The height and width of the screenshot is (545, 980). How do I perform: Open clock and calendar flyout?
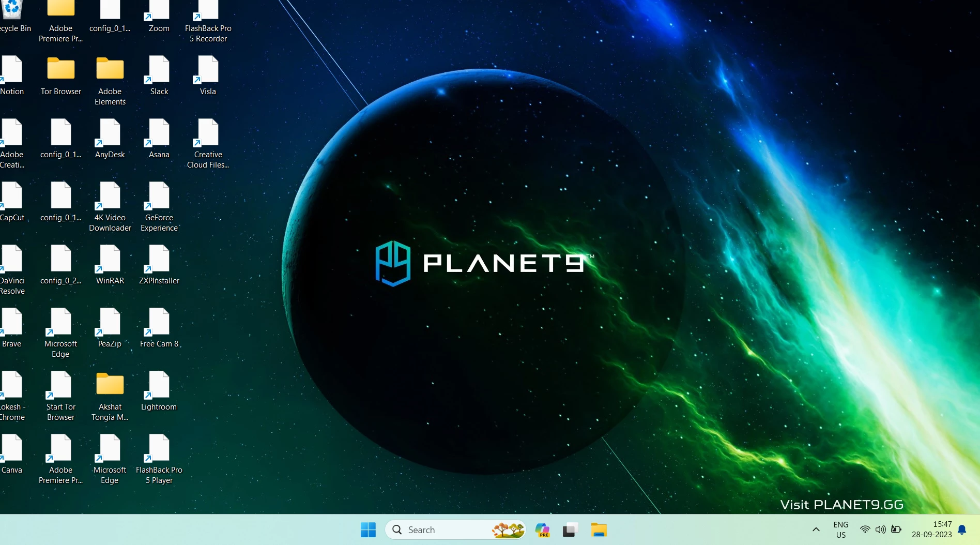(x=932, y=529)
